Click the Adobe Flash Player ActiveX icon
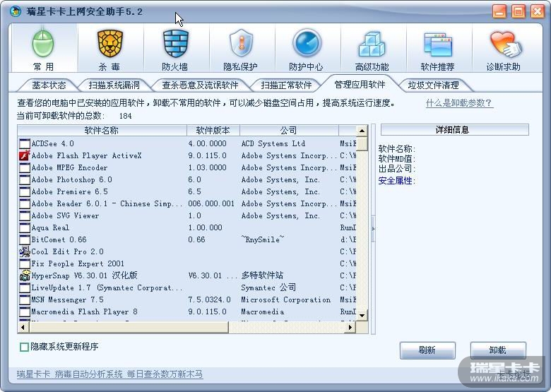 click(x=25, y=155)
